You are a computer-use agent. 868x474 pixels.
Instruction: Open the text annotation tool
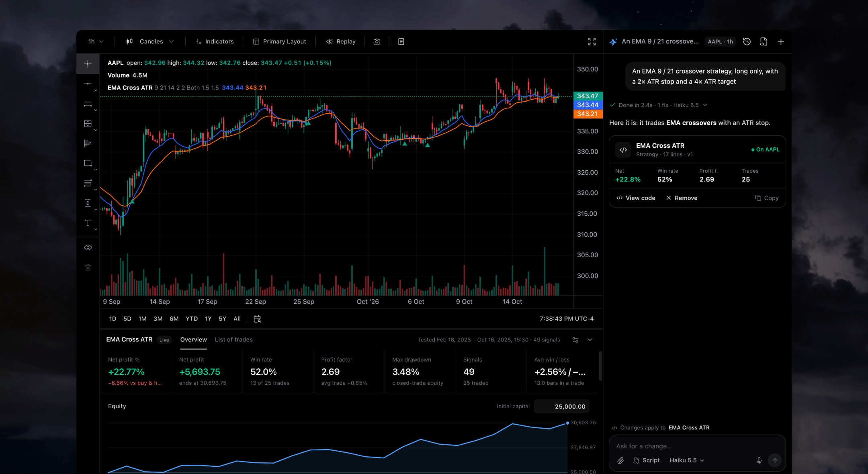point(88,223)
